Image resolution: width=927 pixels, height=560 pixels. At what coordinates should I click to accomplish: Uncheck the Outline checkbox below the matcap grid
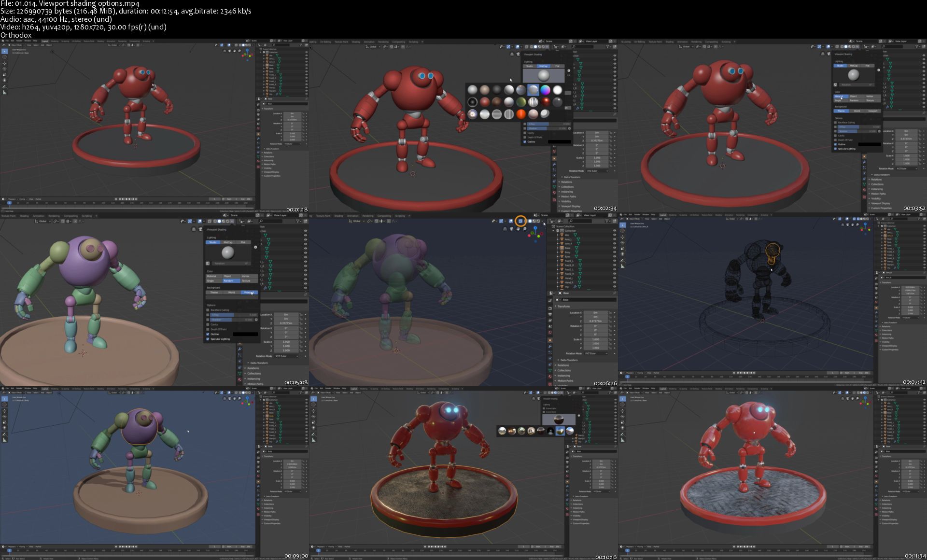pos(525,142)
